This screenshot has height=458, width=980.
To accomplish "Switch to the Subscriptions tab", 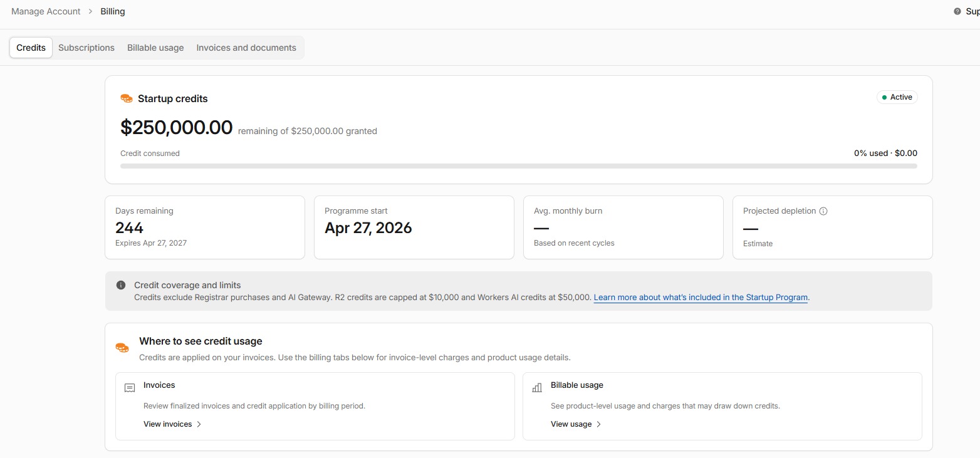I will click(x=86, y=48).
